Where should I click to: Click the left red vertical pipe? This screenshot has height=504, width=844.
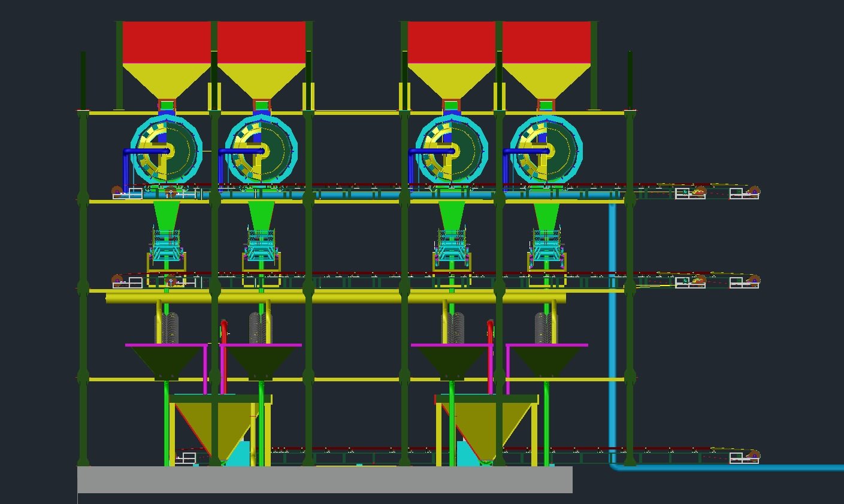pyautogui.click(x=224, y=357)
